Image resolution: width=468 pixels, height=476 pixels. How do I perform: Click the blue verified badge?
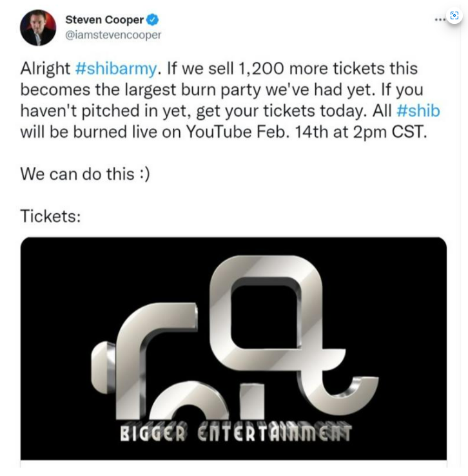(153, 20)
